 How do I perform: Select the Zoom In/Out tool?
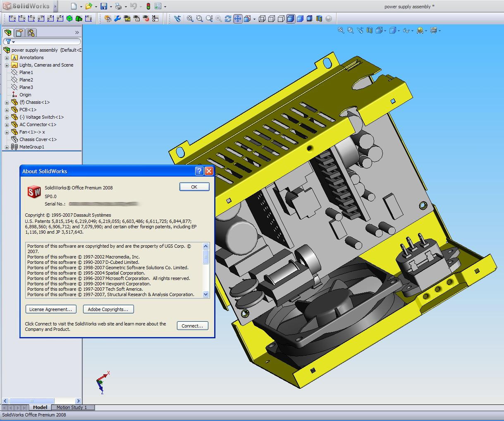pyautogui.click(x=209, y=19)
